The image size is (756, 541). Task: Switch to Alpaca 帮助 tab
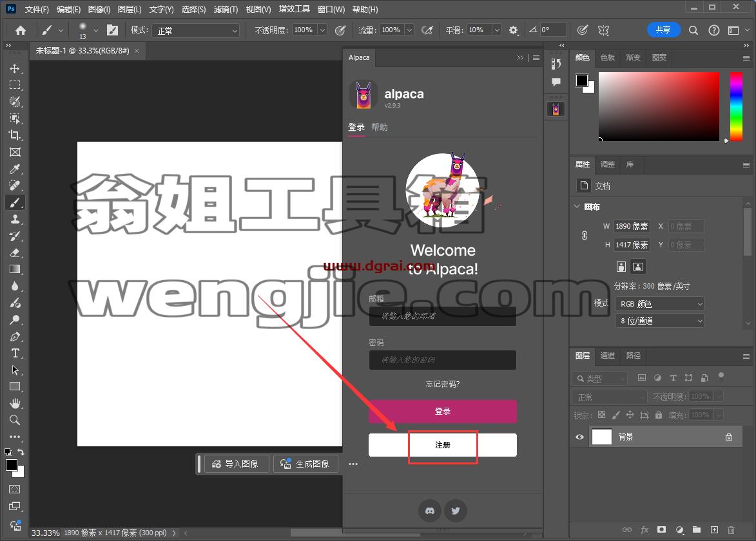tap(380, 127)
